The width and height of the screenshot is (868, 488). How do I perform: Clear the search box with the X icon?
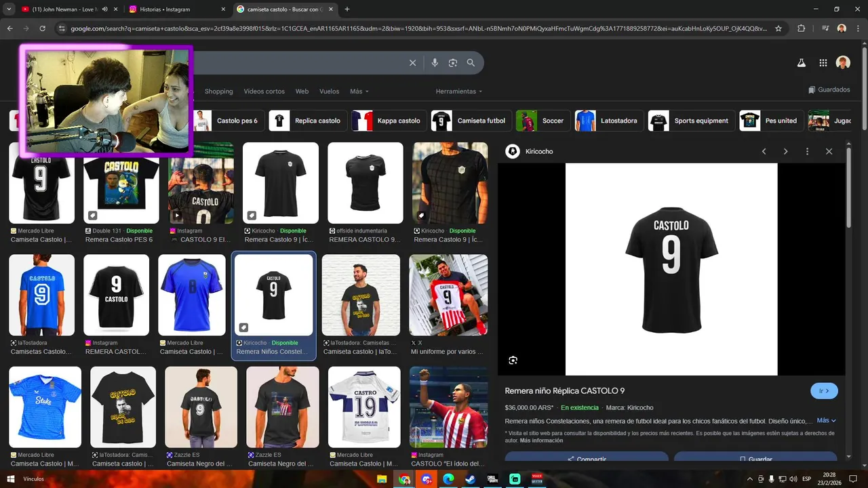[412, 63]
